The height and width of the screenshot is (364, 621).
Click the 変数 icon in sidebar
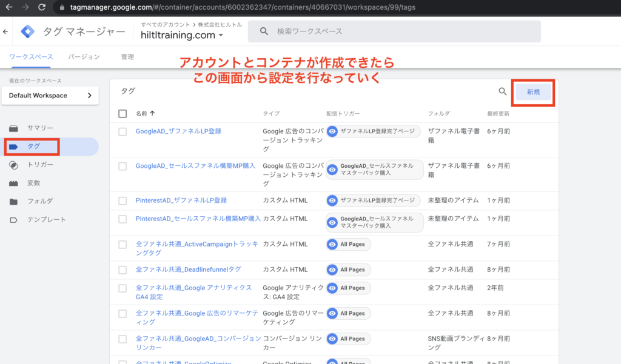[13, 183]
